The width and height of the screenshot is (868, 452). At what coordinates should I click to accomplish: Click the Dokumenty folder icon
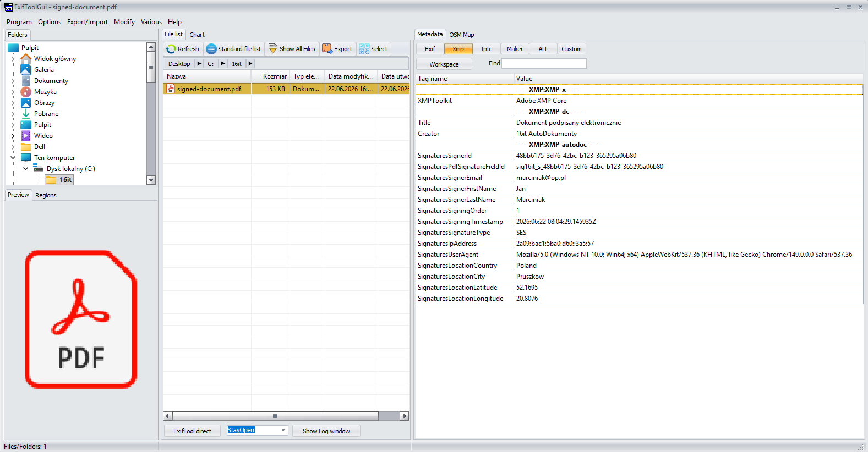[26, 81]
